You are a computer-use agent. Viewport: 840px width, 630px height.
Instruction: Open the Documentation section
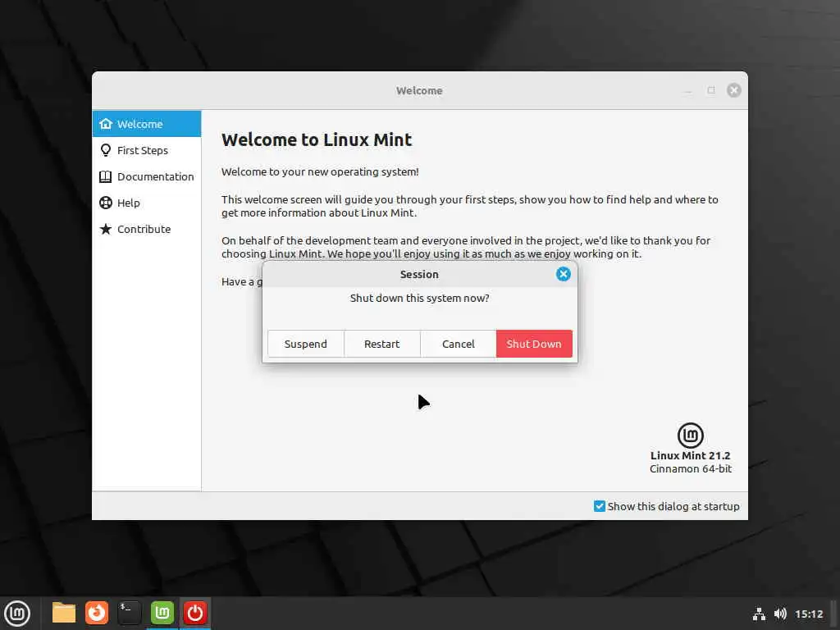147,177
